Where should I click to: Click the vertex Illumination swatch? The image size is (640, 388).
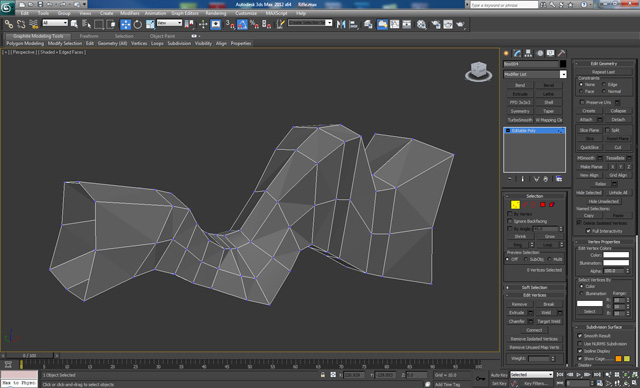(616, 263)
